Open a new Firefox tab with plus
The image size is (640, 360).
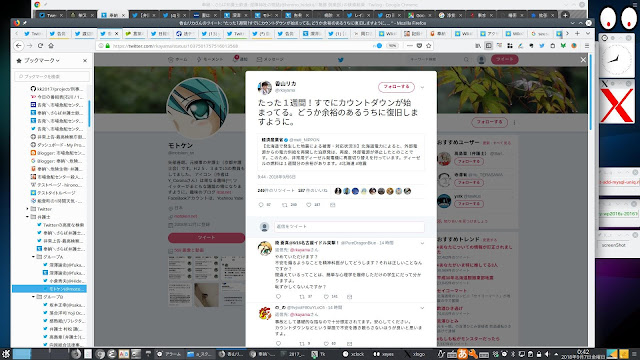[577, 33]
